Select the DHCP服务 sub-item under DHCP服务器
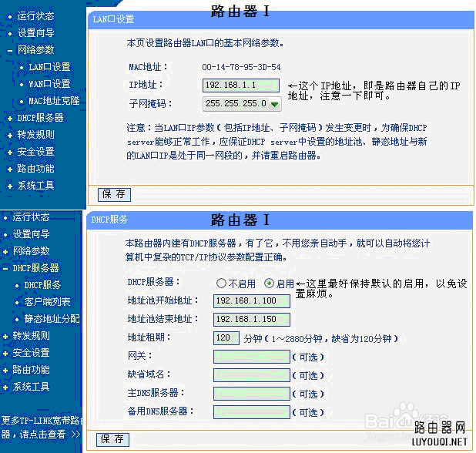This screenshot has width=476, height=453. tap(42, 285)
